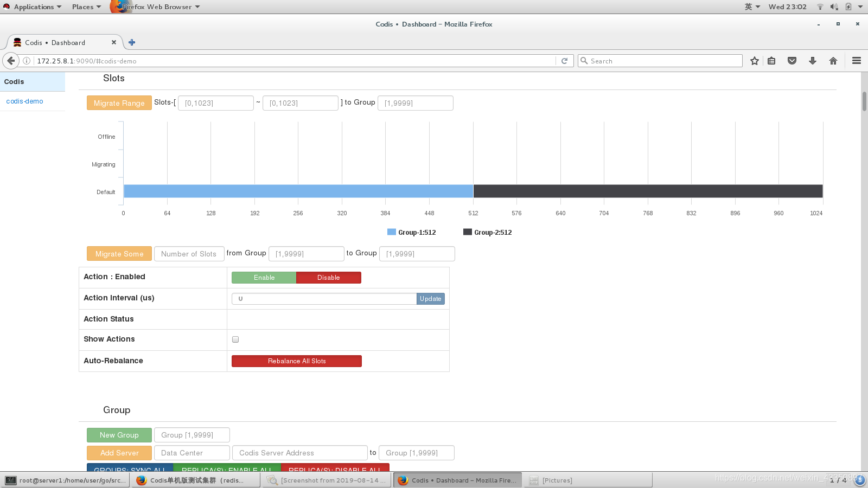Focus the Data Center field
Screen dimensions: 868x488
(192, 453)
